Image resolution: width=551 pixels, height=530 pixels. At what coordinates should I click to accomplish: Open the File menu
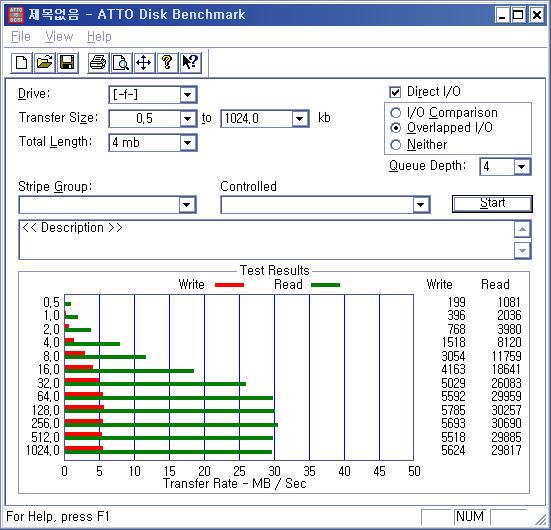pos(21,37)
